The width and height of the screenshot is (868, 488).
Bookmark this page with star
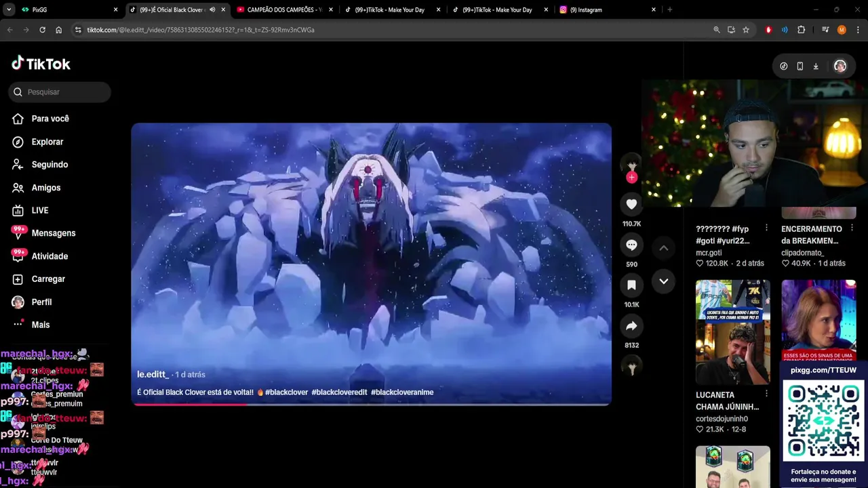[746, 30]
